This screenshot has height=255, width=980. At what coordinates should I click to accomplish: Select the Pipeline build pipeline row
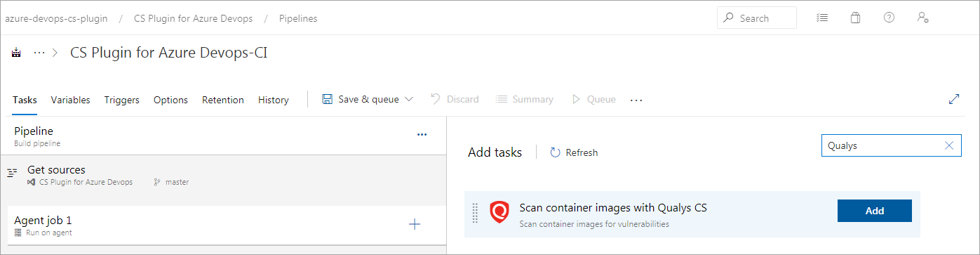click(x=223, y=136)
